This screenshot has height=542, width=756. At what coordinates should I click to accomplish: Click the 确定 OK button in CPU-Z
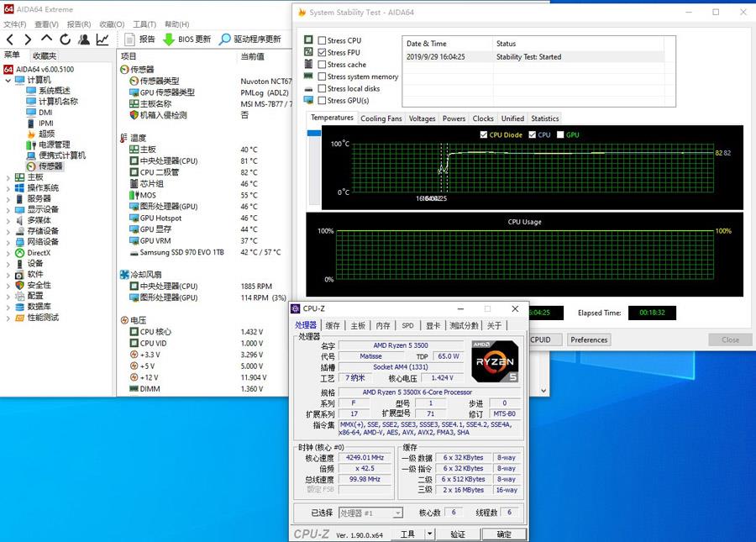pyautogui.click(x=504, y=534)
